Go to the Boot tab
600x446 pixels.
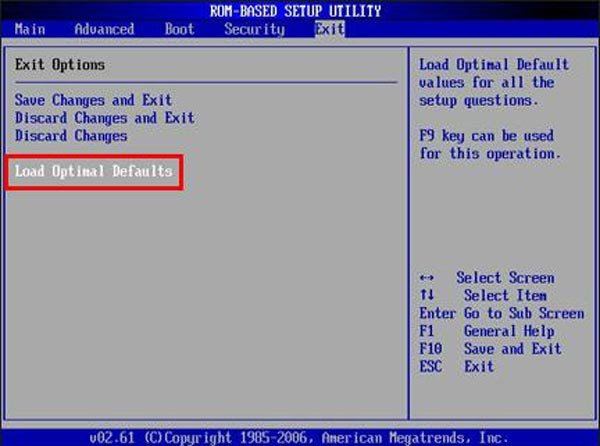(x=179, y=29)
